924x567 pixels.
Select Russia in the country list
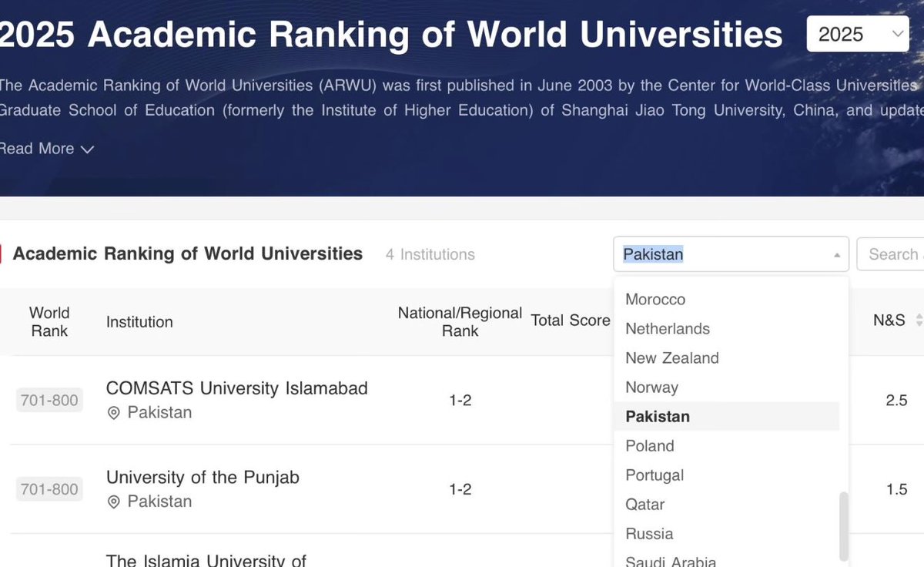point(649,533)
